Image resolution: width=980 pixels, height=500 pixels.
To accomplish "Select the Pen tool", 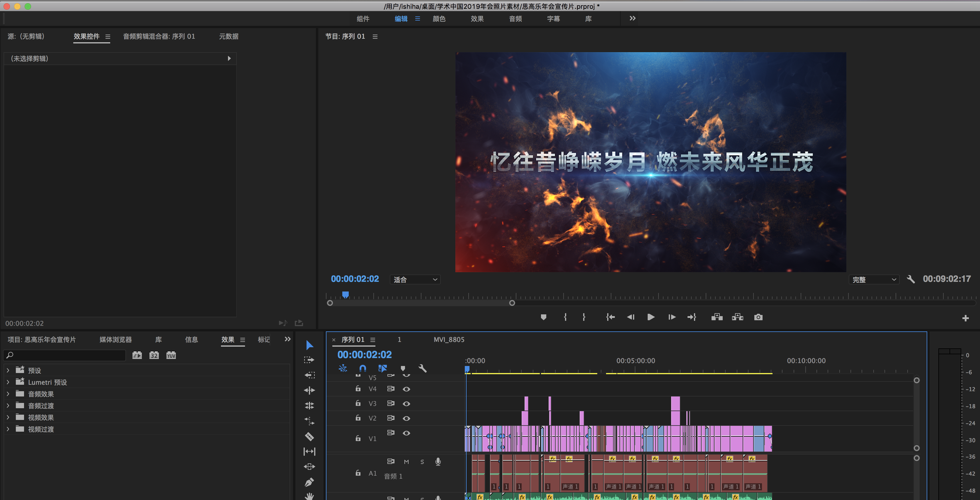I will click(x=309, y=482).
